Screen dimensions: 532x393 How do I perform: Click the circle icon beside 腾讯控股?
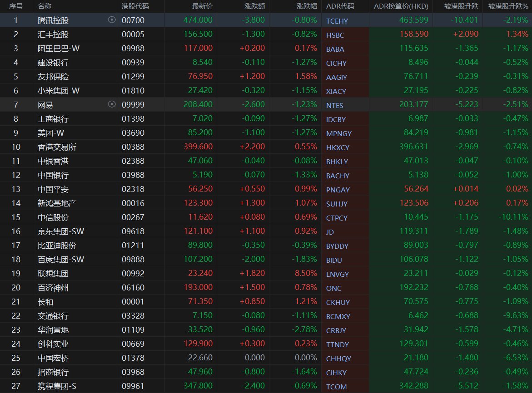(112, 20)
